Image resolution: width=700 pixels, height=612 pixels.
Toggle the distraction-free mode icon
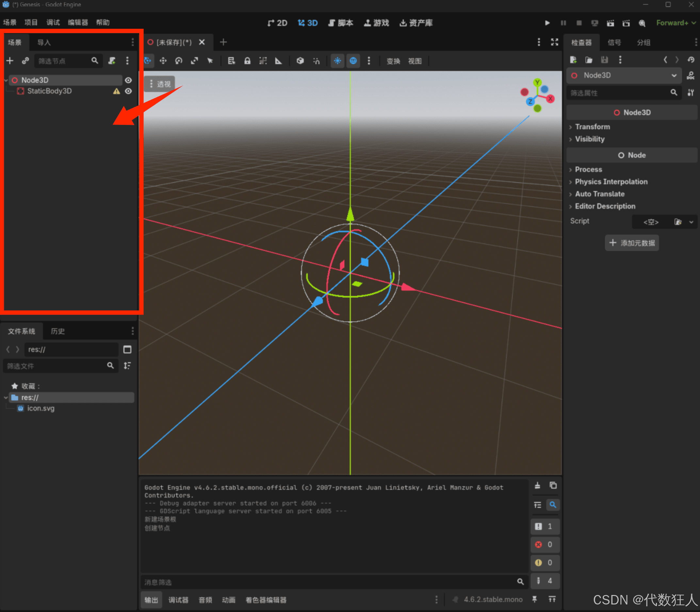[555, 42]
